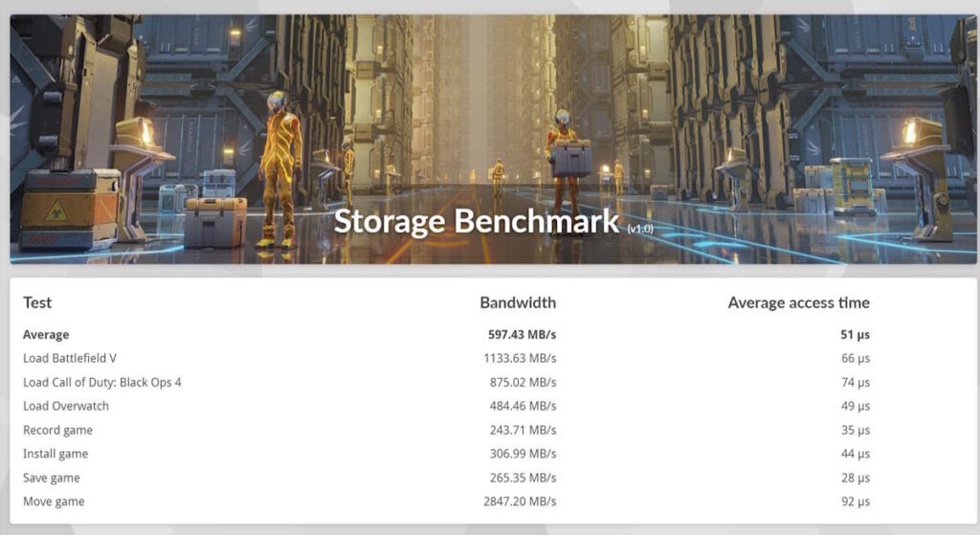Click the Storage Benchmark banner image

pos(493,139)
